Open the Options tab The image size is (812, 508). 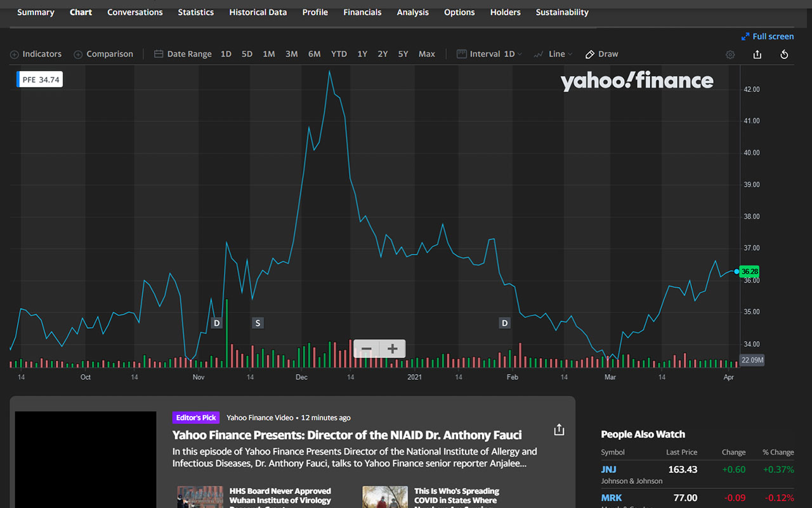(459, 12)
